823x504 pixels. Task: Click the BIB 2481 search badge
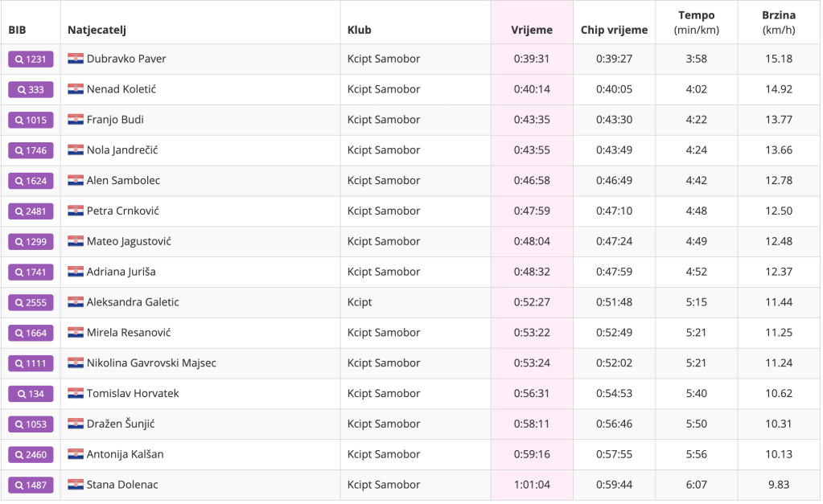[x=31, y=211]
